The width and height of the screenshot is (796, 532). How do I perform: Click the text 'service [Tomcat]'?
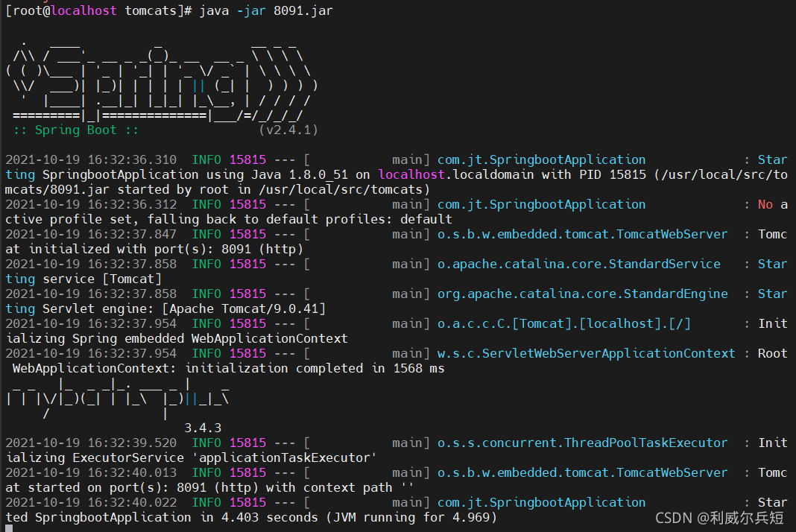coord(102,279)
